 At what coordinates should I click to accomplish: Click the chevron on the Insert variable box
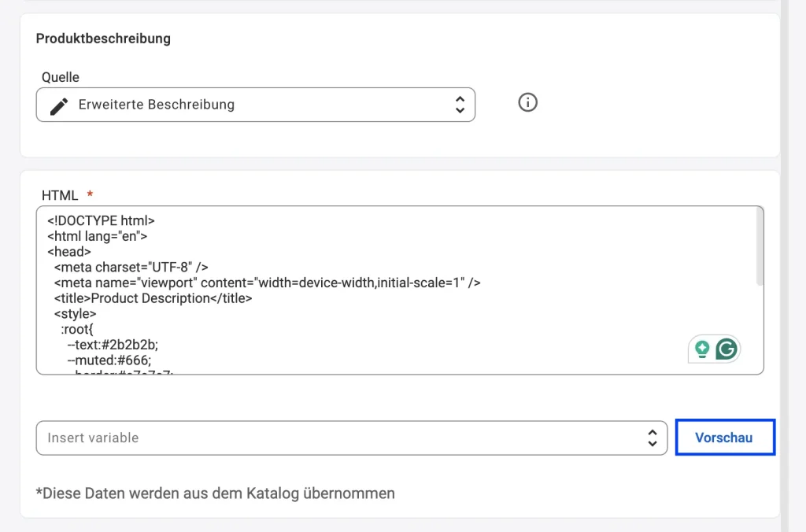[x=652, y=438]
